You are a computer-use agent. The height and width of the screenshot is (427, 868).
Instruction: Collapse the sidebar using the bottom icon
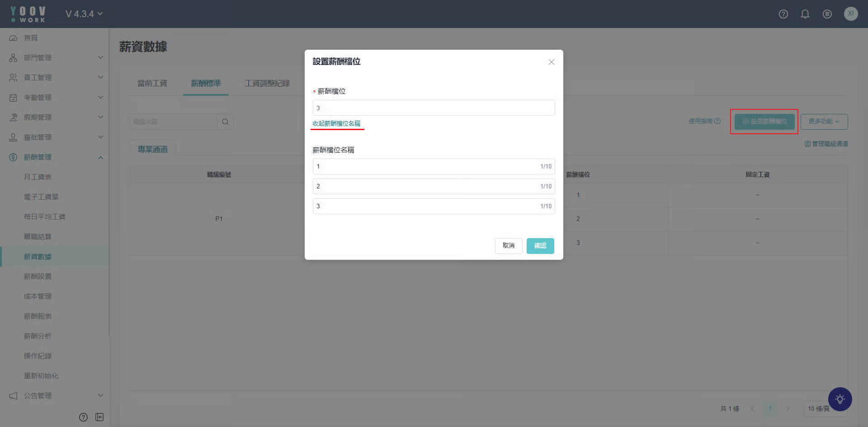click(99, 417)
